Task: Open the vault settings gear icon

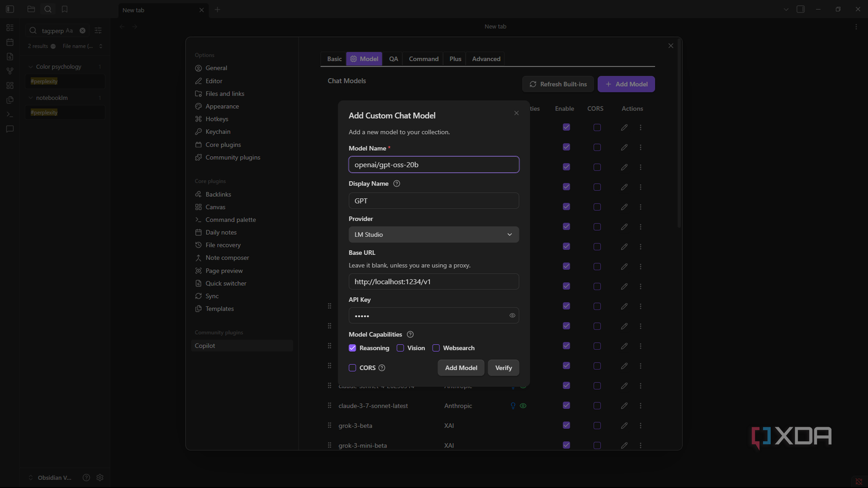Action: pos(100,478)
